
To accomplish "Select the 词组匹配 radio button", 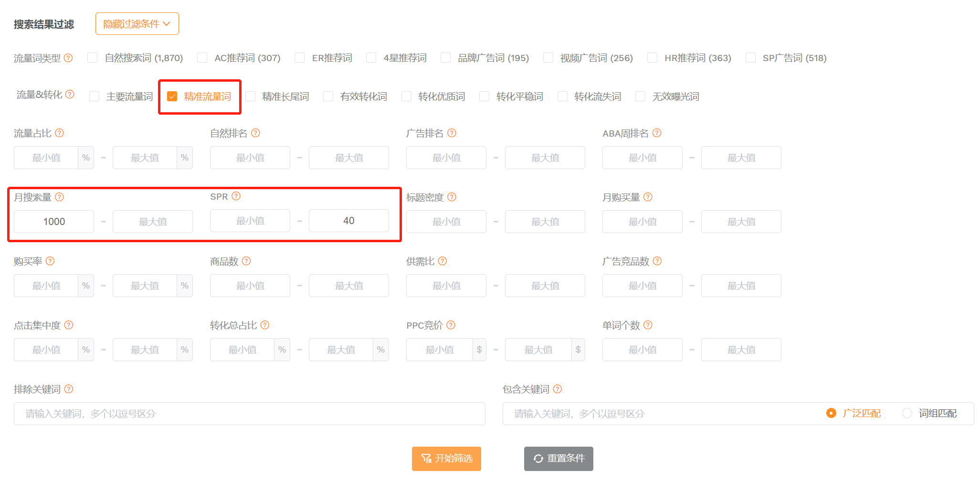I will 907,413.
